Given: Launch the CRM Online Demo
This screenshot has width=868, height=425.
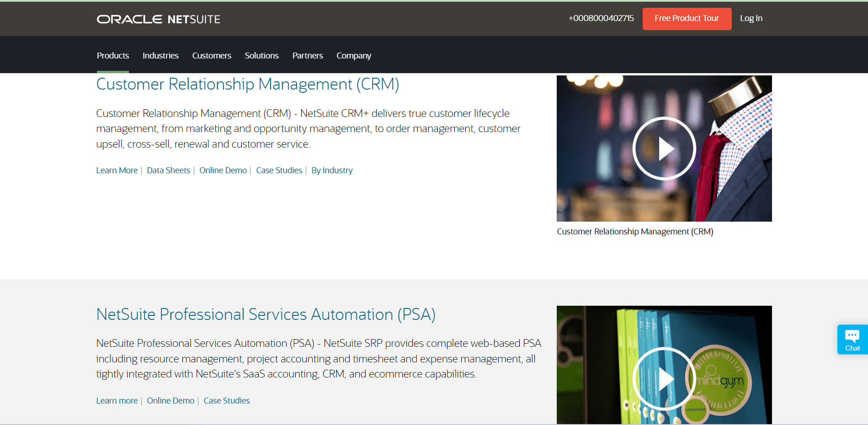Looking at the screenshot, I should [223, 170].
